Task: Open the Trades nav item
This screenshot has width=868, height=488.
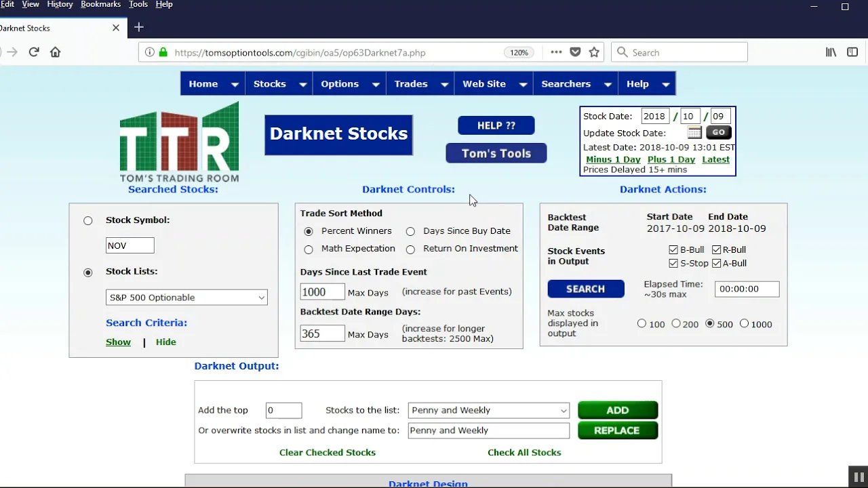Action: (x=411, y=84)
